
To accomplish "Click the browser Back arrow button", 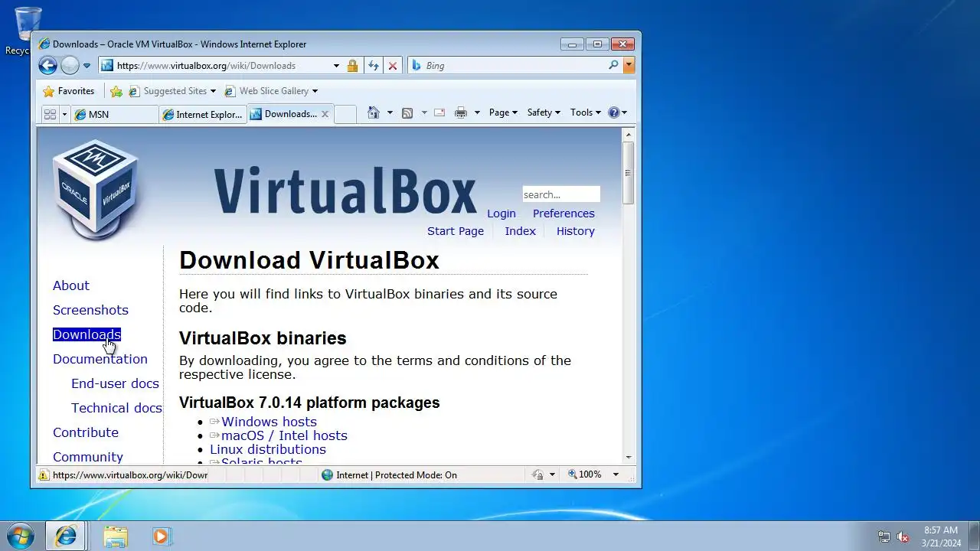I will [47, 66].
